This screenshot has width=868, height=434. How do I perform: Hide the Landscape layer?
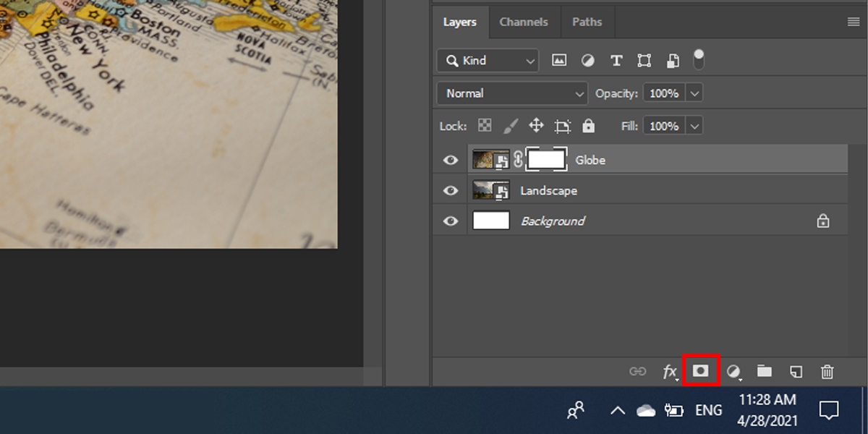[451, 191]
